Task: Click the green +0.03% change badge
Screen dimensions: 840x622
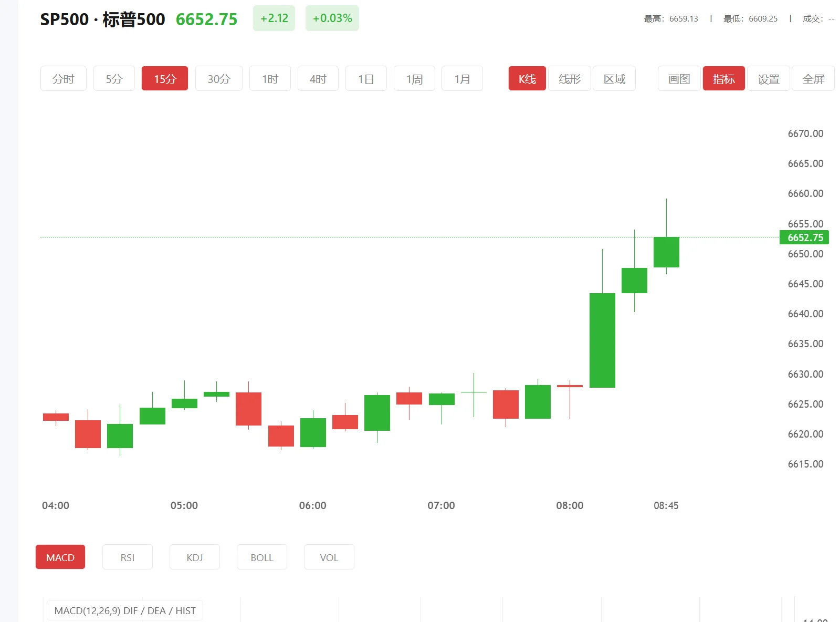Action: [332, 18]
